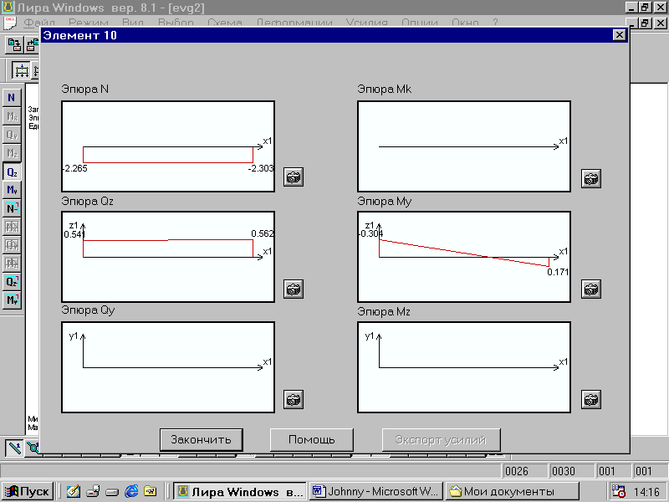The width and height of the screenshot is (669, 502).
Task: Click the camera icon beside Эпюра N
Action: tap(294, 177)
